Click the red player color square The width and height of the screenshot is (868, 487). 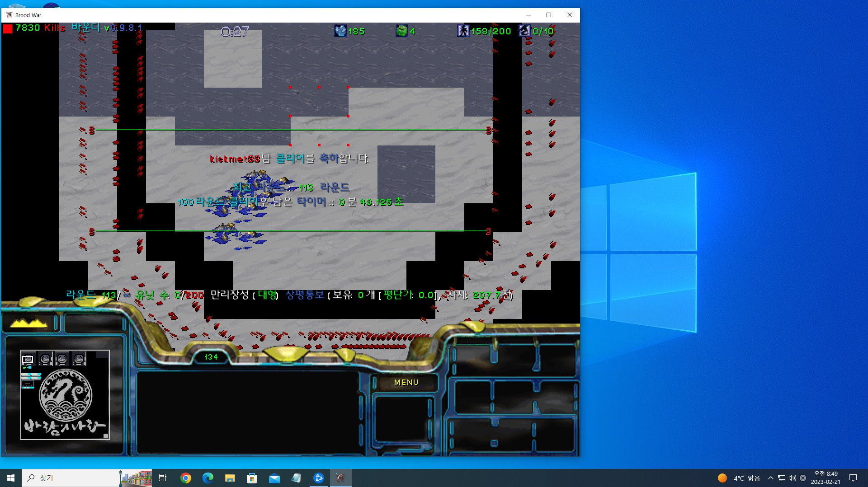(8, 28)
